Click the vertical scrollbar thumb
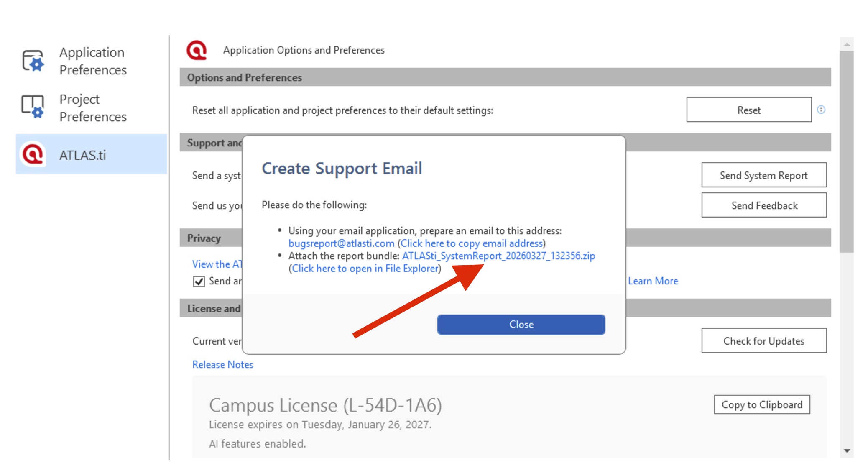This screenshot has width=868, height=476. [x=847, y=151]
